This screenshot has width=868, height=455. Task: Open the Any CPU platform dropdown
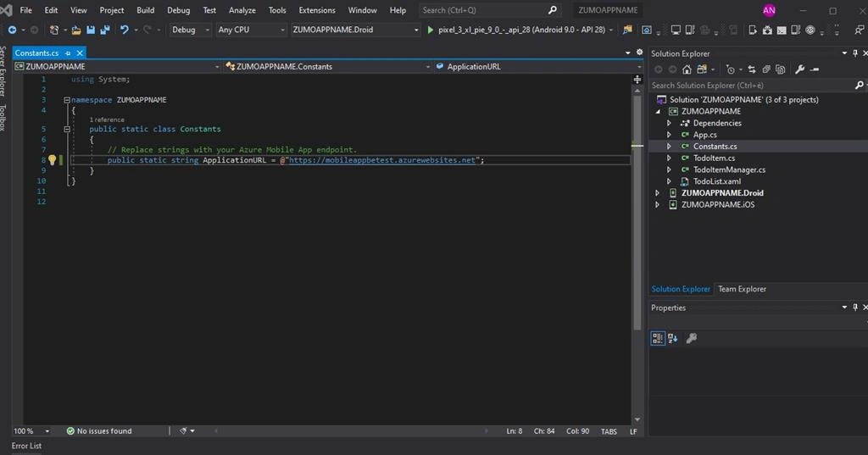251,30
